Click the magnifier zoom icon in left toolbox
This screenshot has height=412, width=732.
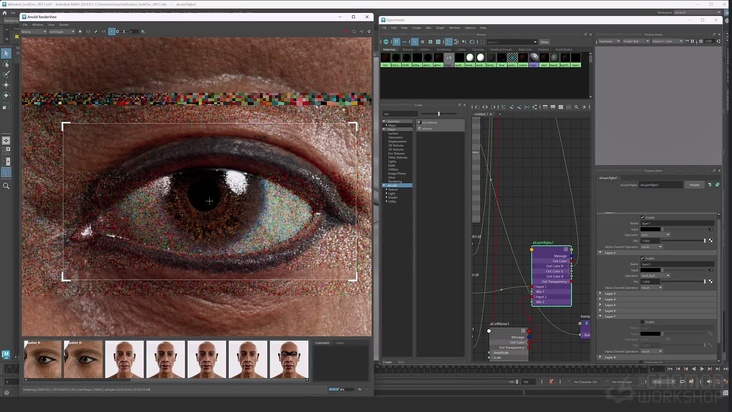[x=6, y=186]
